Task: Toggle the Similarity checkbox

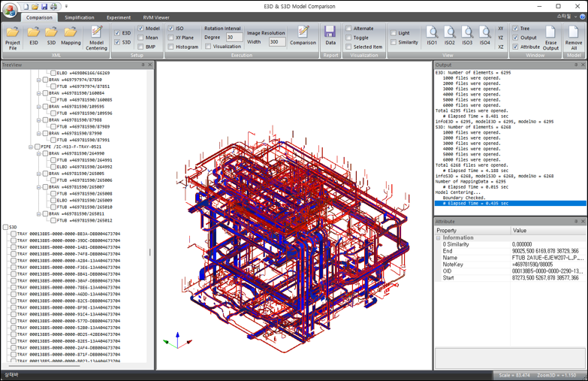Action: point(394,42)
